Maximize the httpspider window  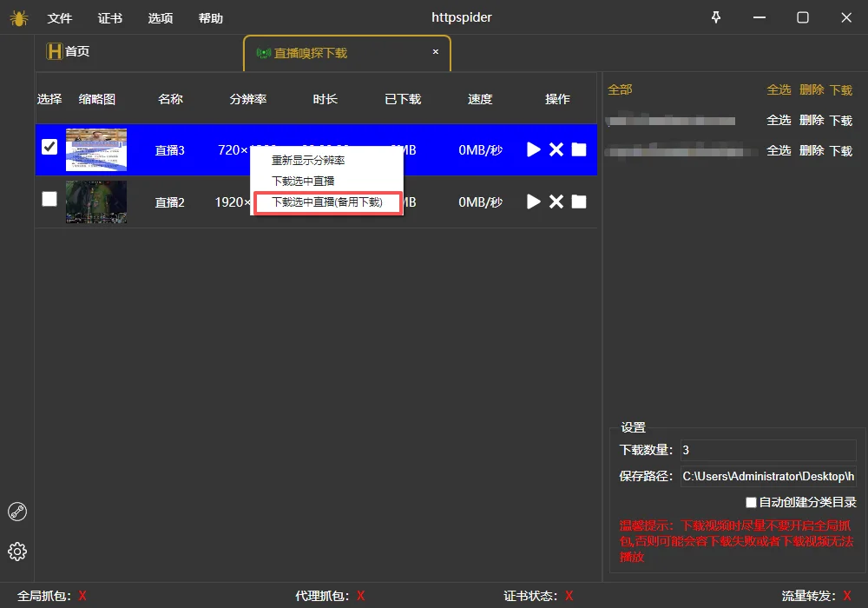[x=803, y=17]
